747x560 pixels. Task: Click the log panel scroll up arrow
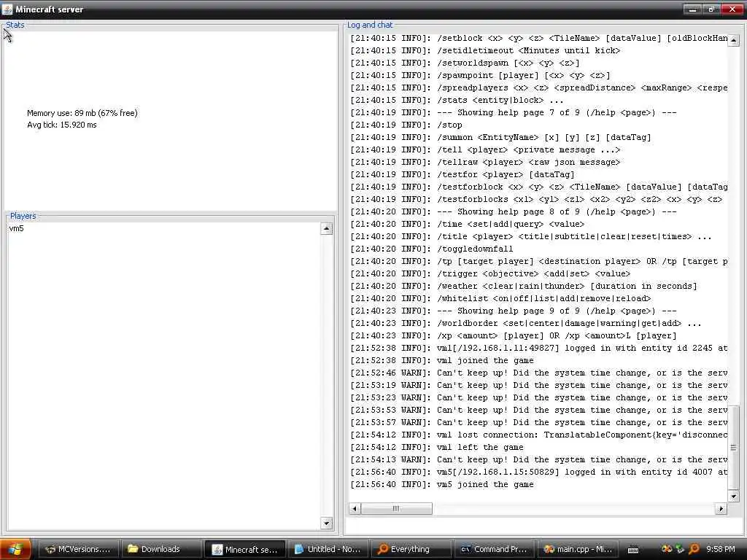(x=734, y=41)
